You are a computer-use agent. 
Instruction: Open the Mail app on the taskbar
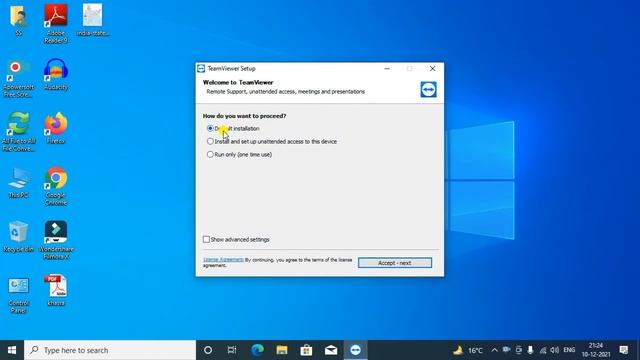tap(331, 350)
